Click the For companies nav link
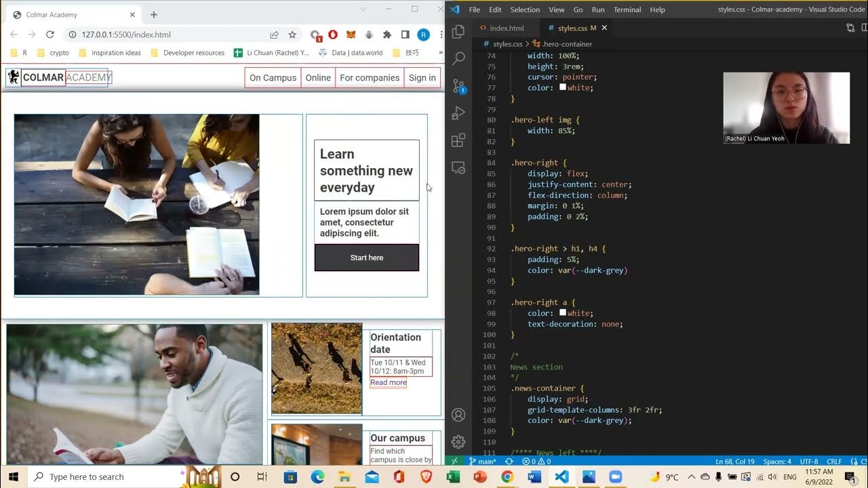This screenshot has width=868, height=488. 370,77
